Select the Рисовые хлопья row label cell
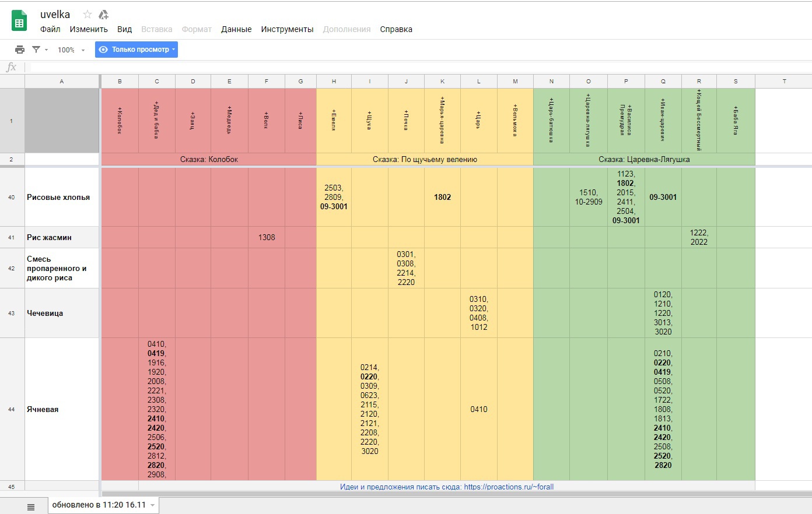Screen dimensions: 812x514 click(x=62, y=197)
